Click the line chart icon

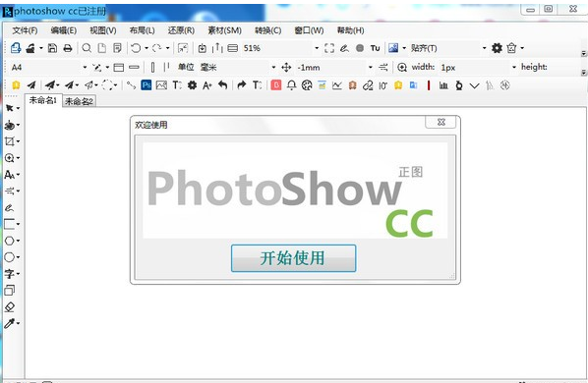click(337, 85)
